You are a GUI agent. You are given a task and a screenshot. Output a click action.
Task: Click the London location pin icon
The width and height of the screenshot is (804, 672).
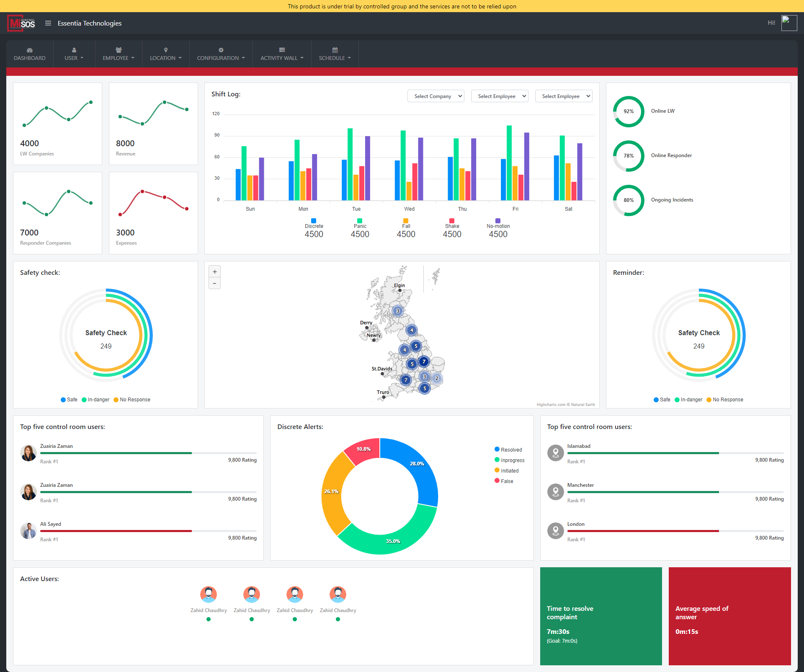click(556, 531)
